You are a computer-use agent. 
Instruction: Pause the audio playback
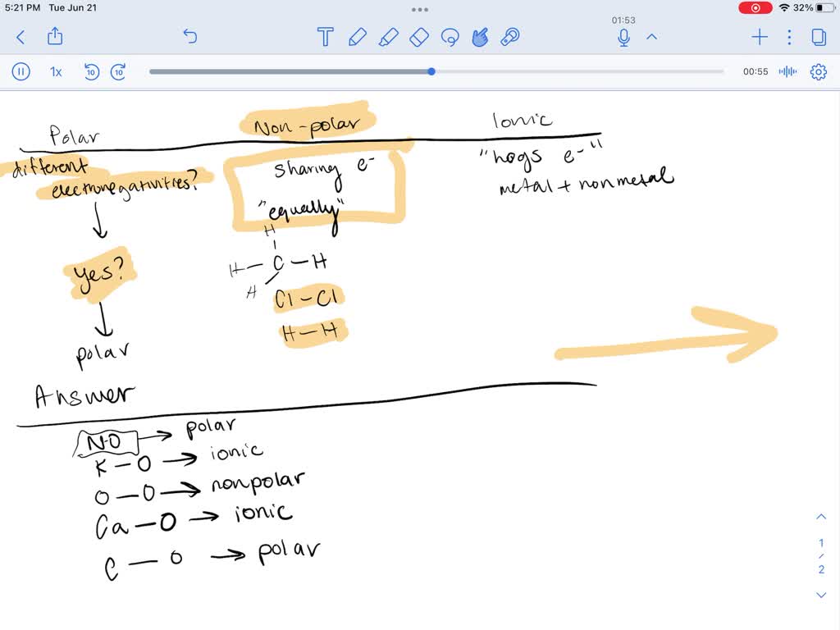[x=21, y=72]
